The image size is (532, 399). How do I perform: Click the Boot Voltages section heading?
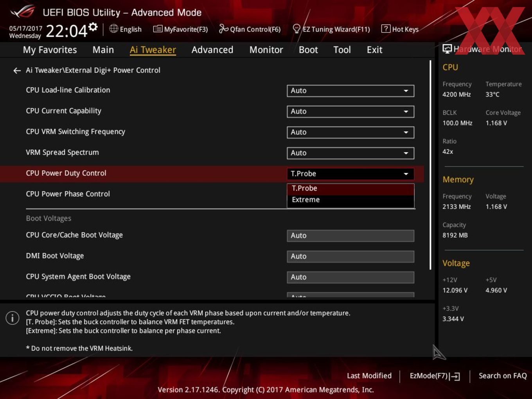click(x=49, y=218)
